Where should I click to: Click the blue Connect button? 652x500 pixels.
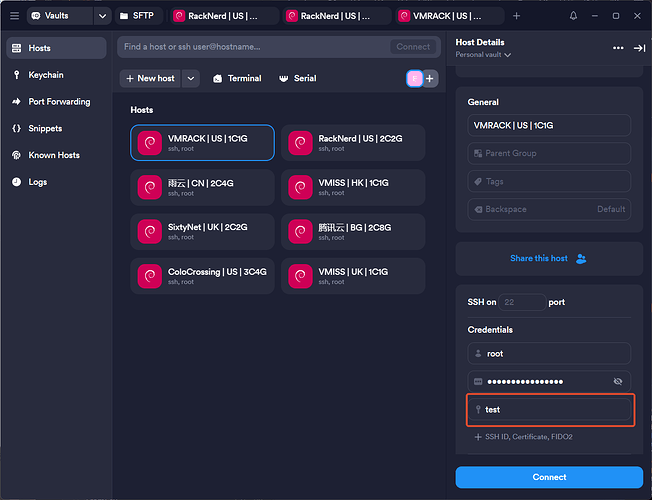point(549,477)
